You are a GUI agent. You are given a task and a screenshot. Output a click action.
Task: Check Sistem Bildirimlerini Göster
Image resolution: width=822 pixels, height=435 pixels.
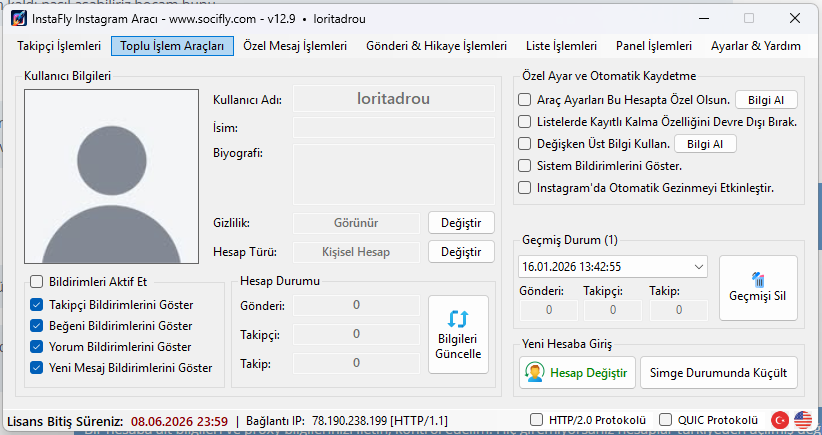coord(524,166)
